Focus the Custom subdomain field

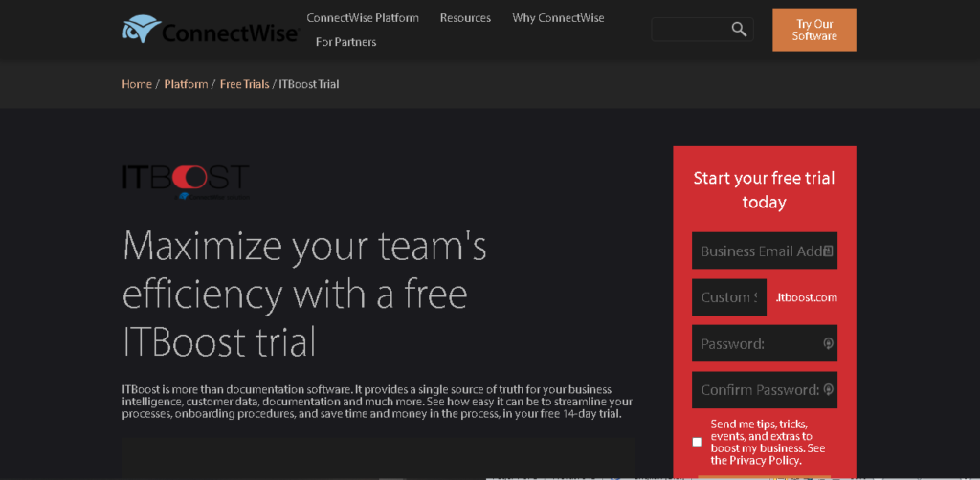[x=729, y=297]
